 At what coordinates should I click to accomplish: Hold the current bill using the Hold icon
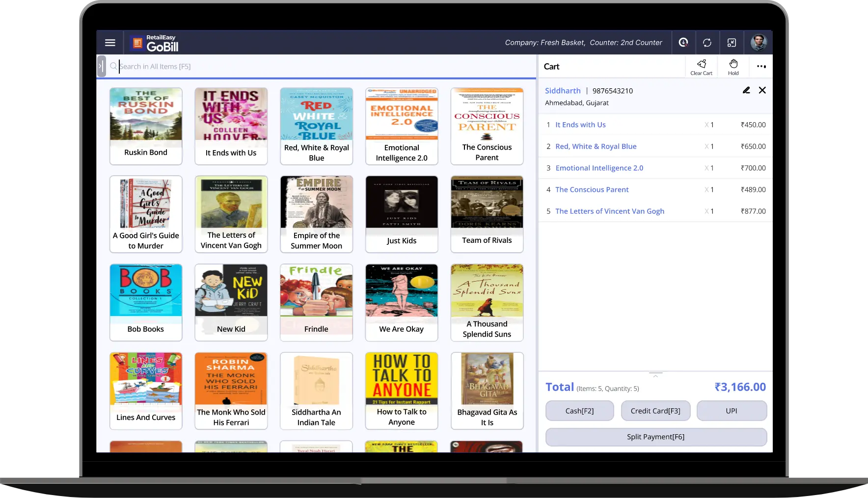coord(733,66)
